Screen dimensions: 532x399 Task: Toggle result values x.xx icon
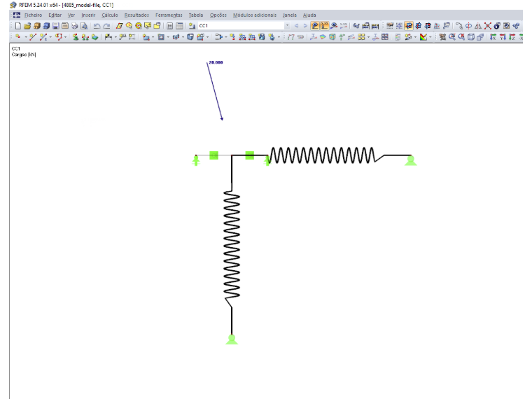coord(344,26)
